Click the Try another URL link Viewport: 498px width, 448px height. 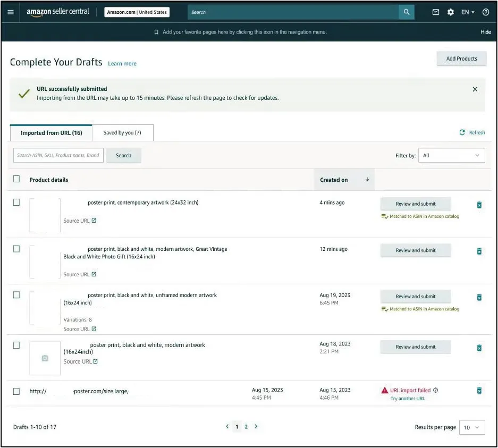[x=408, y=399]
